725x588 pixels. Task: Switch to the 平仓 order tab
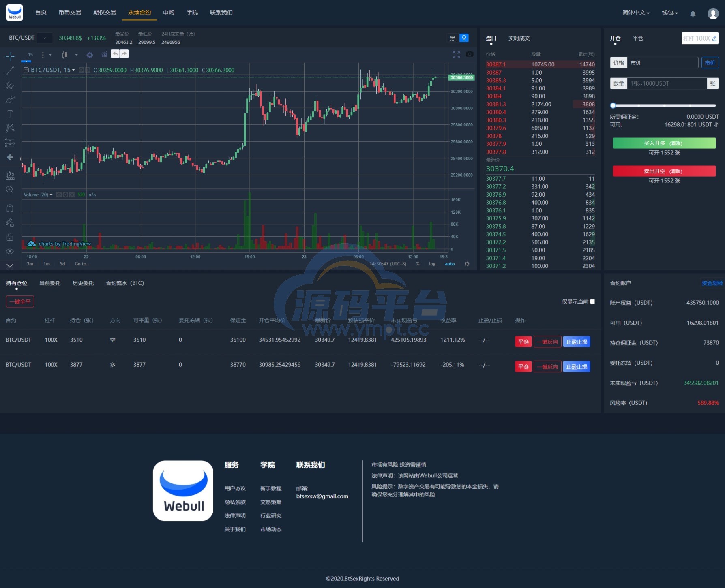pyautogui.click(x=638, y=38)
